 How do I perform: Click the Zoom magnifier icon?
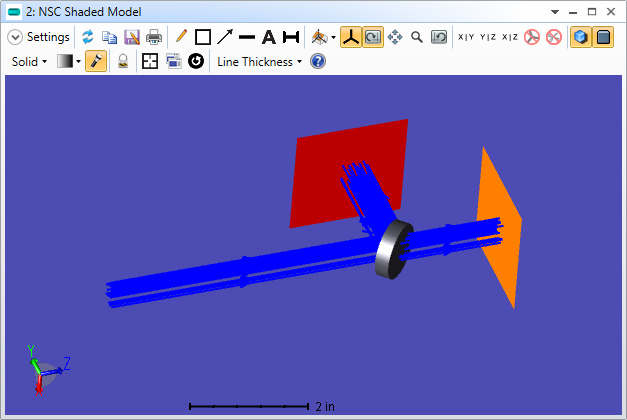(417, 37)
